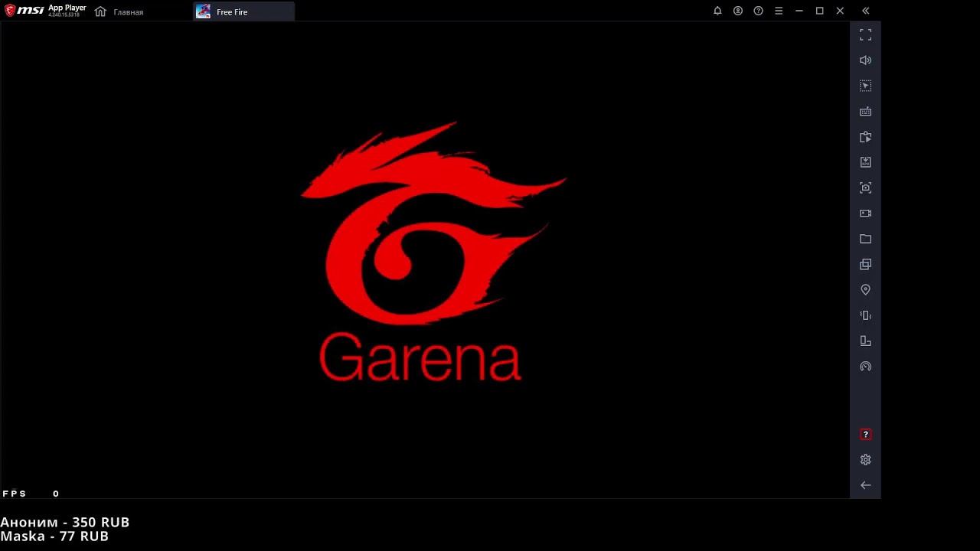Toggle the mouse cursor lock
The height and width of the screenshot is (551, 980).
click(x=865, y=86)
